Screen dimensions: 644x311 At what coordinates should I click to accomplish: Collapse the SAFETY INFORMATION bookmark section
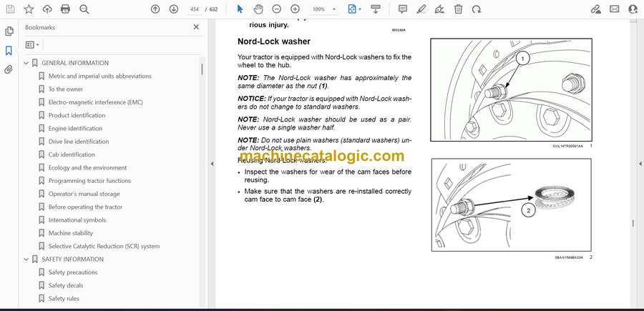(26, 260)
